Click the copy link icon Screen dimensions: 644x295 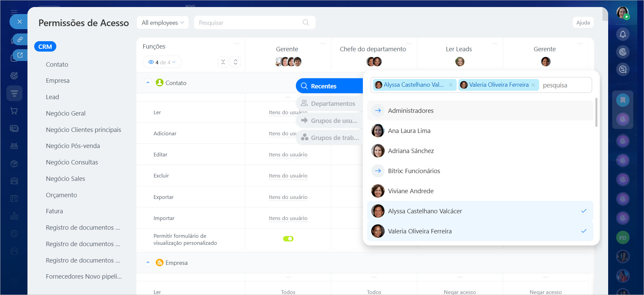click(20, 39)
